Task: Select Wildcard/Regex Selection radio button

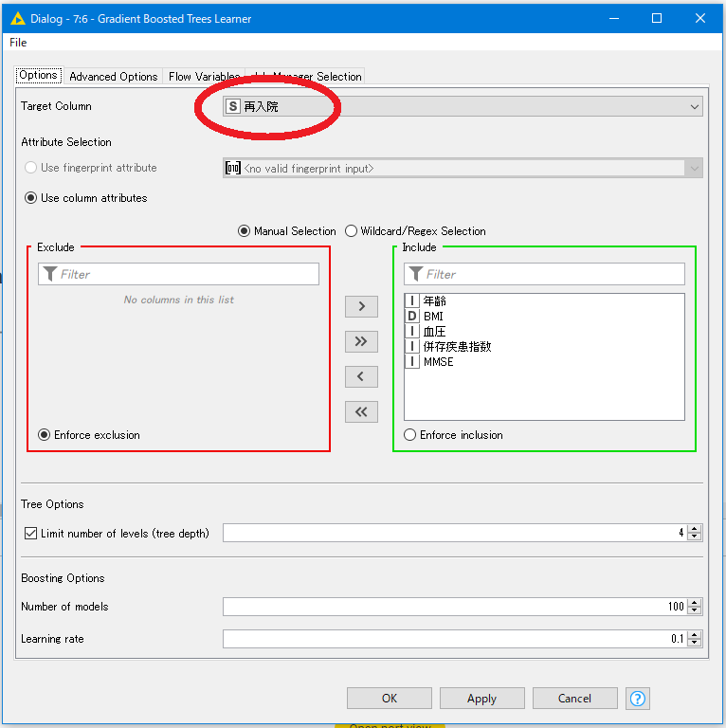Action: click(x=352, y=231)
